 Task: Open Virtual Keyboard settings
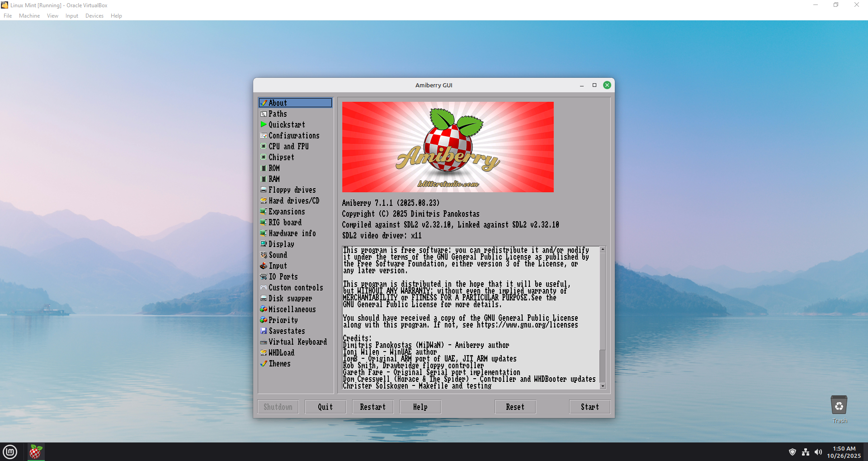coord(295,342)
